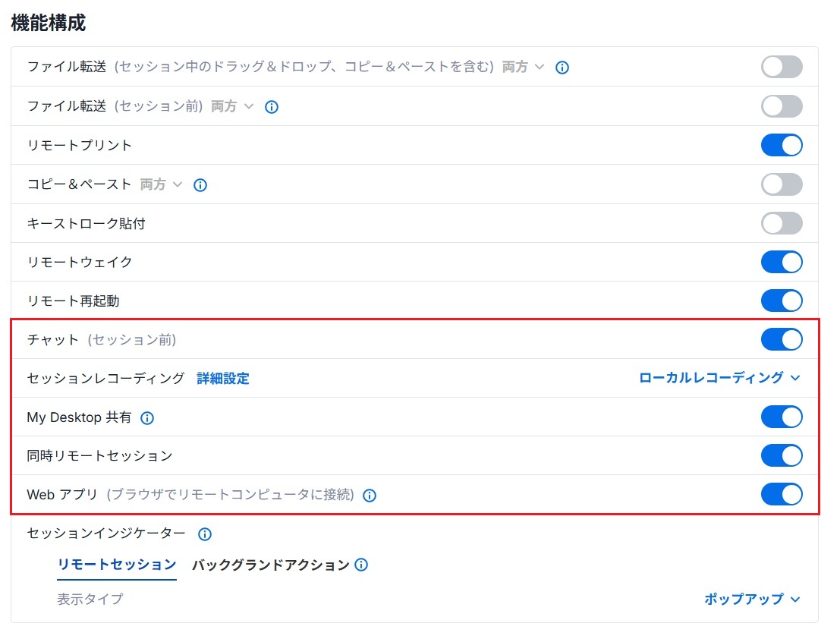Open 両方 dropdown next to コピー&ペースト
Viewport: 840px width, 639px height.
(x=162, y=184)
